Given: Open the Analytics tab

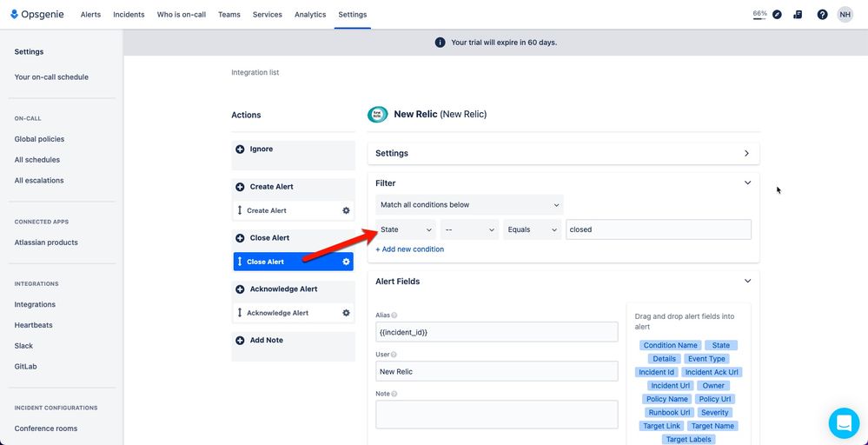Looking at the screenshot, I should click(x=310, y=15).
